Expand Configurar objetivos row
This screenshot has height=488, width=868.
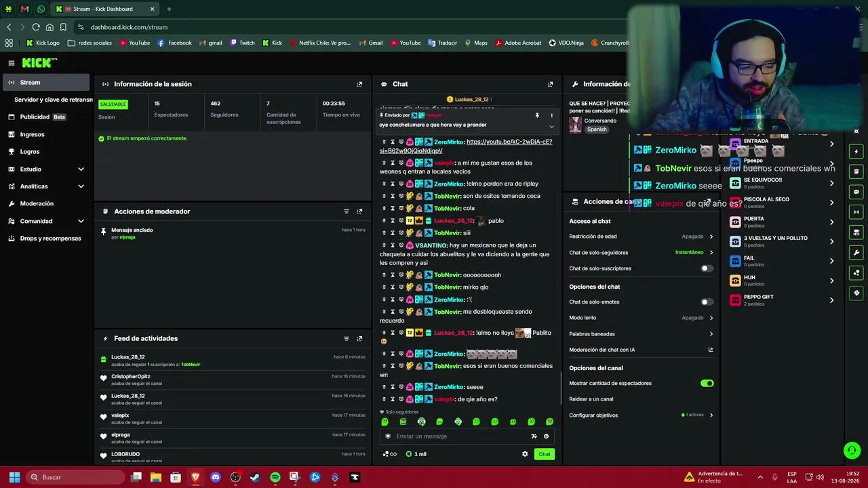pos(641,415)
